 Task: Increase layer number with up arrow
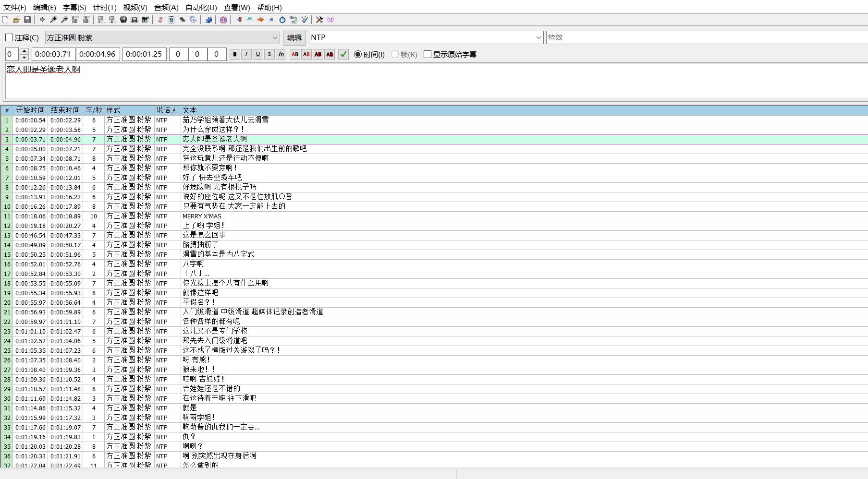24,51
